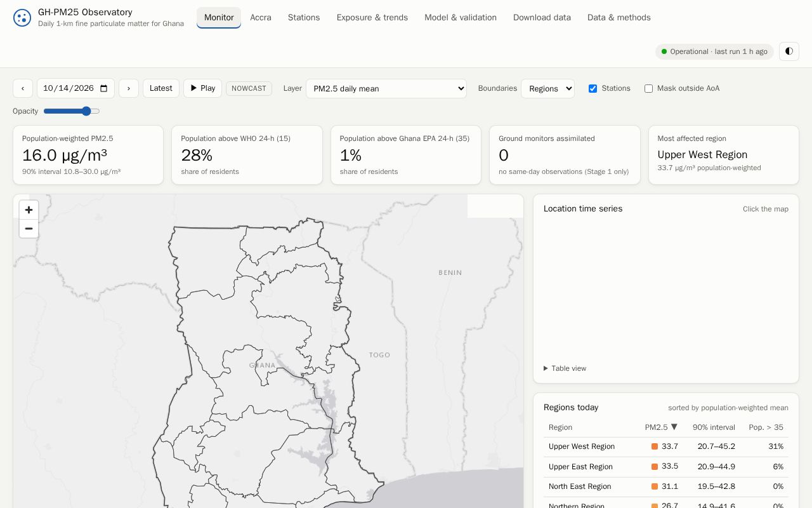Open Data & methods tab
Viewport: 812px width, 508px height.
pos(619,18)
